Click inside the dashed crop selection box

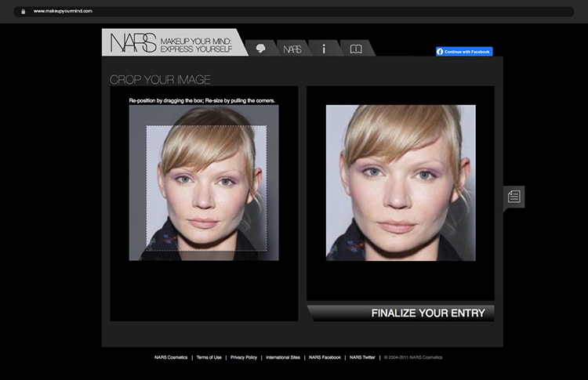pos(206,188)
